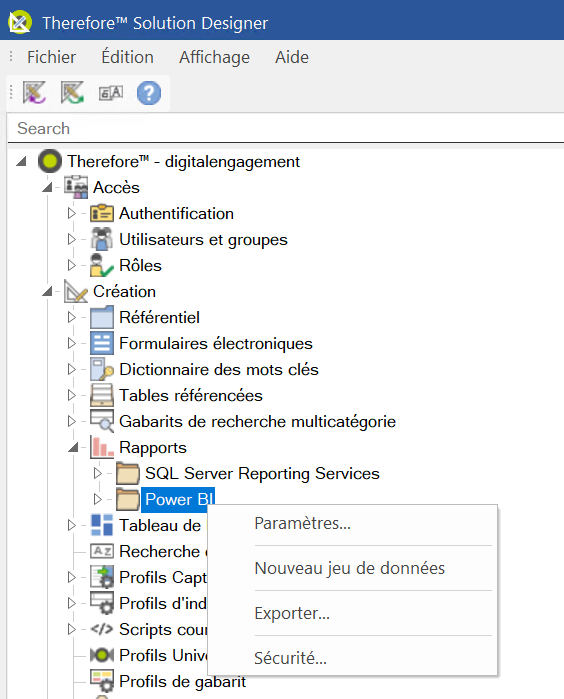Expand the Rôles node
The width and height of the screenshot is (564, 699).
[x=71, y=265]
